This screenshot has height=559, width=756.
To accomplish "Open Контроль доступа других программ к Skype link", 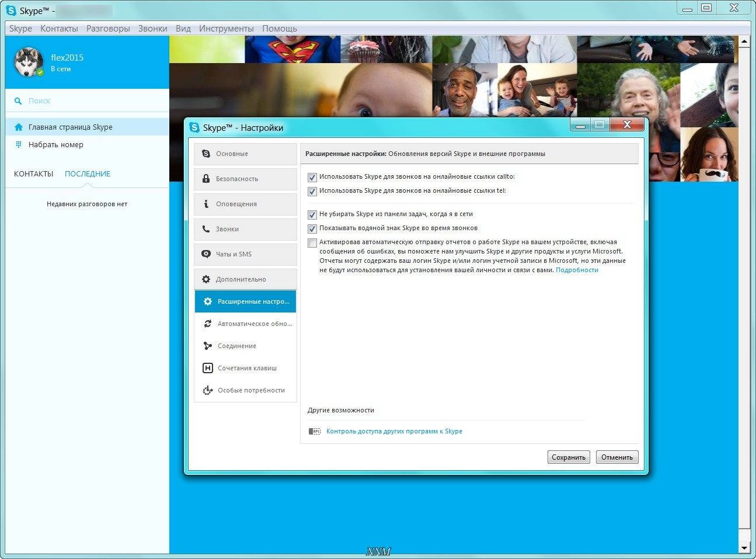I will [x=394, y=431].
